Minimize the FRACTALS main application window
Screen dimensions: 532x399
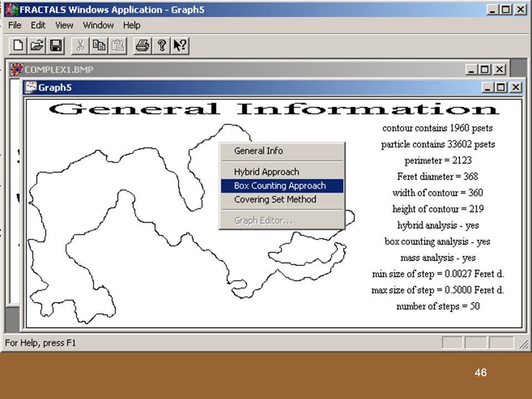pyautogui.click(x=492, y=9)
